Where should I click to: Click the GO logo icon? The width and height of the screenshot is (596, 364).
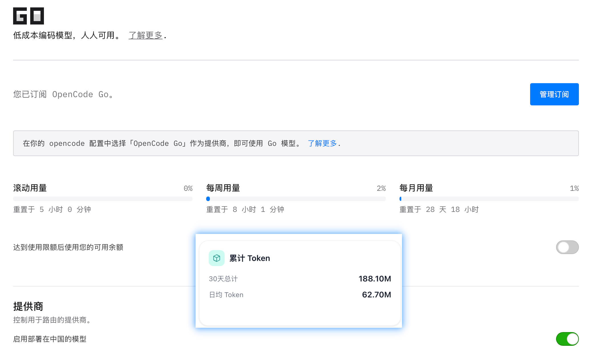click(x=29, y=16)
